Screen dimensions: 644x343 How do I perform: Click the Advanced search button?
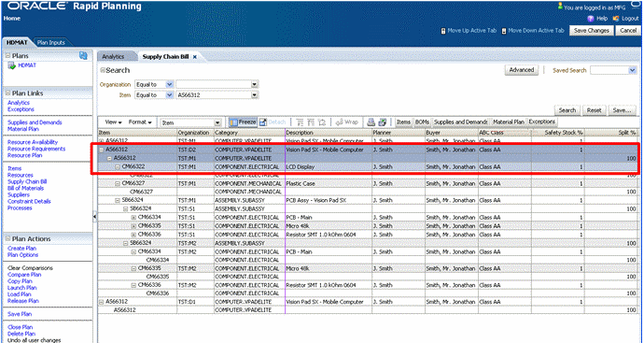(x=521, y=70)
